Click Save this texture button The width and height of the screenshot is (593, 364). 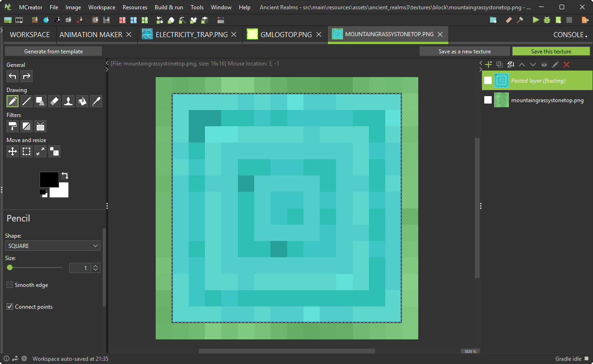point(551,52)
